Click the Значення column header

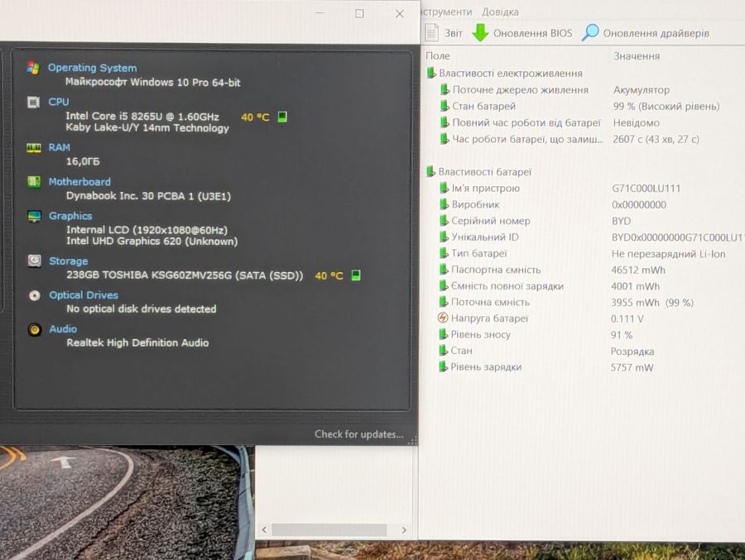637,56
